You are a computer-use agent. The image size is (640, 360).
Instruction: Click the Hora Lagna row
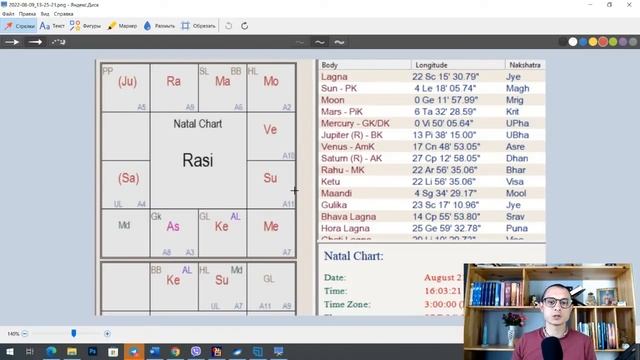(432, 228)
